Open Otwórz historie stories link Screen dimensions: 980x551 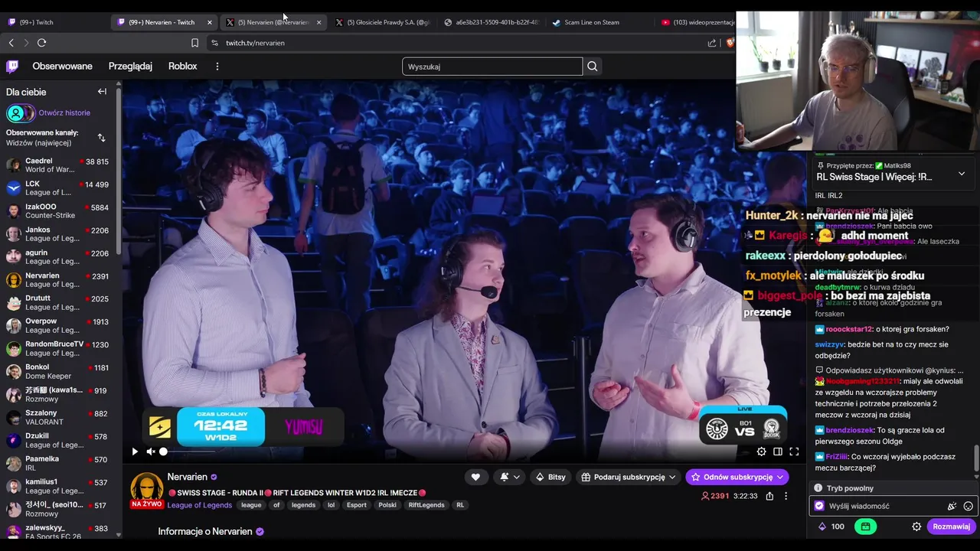click(64, 112)
